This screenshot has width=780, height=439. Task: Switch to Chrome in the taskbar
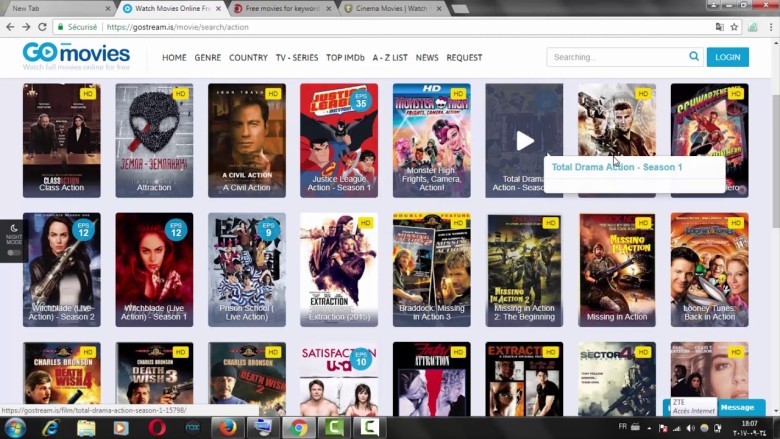pos(299,428)
